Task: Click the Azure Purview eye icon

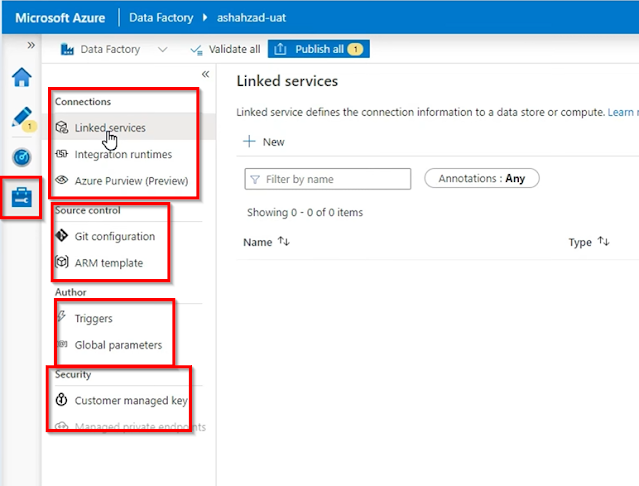Action: coord(62,180)
